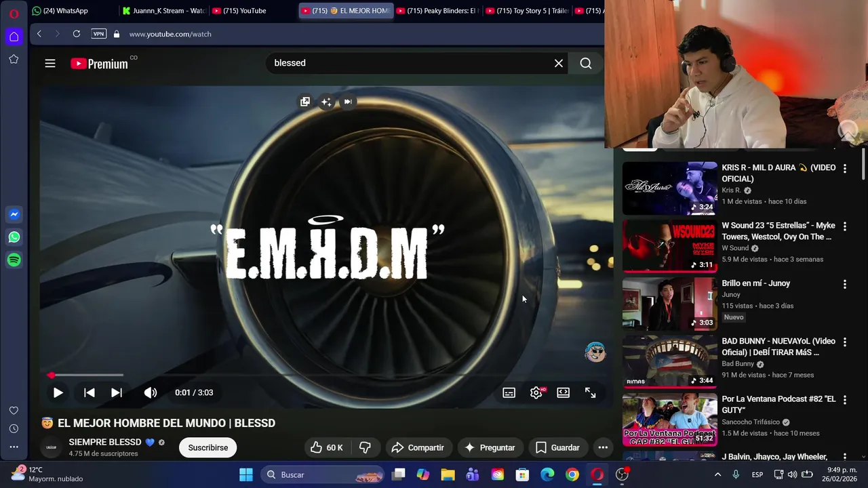
Task: Open SIEMPRE BLESSD channel name link
Action: (x=104, y=442)
